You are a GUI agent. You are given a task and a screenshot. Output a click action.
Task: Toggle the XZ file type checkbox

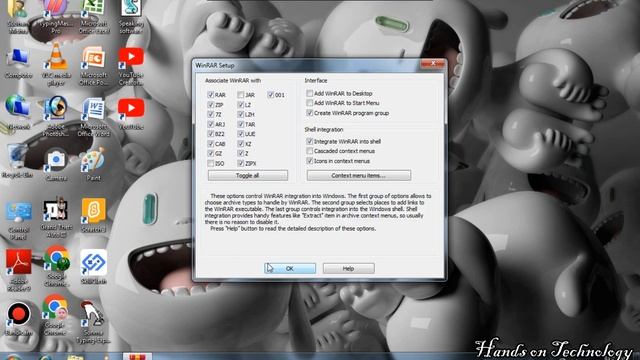241,144
